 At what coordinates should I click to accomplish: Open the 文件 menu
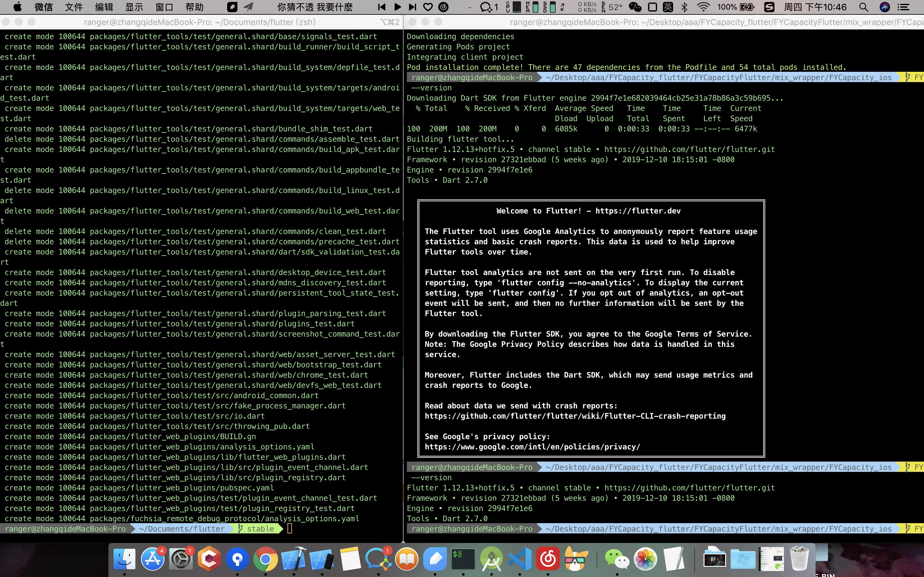click(74, 7)
